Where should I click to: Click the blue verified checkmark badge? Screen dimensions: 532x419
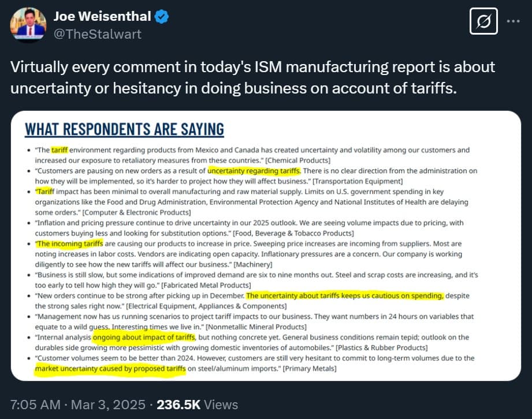point(161,17)
